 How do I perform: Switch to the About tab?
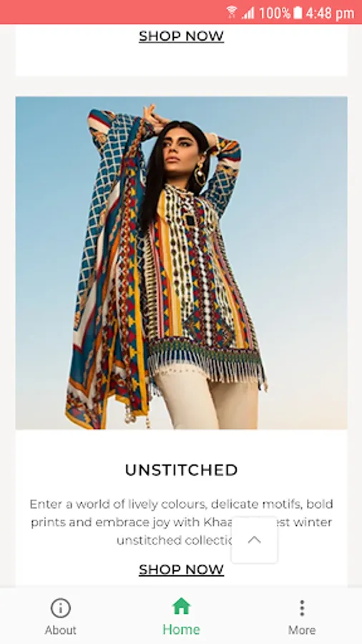click(61, 630)
